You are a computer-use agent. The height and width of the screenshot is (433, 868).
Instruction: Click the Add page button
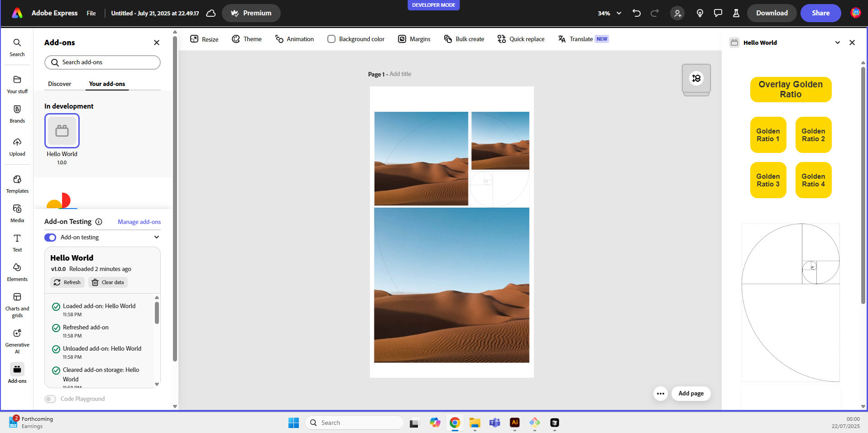tap(691, 394)
